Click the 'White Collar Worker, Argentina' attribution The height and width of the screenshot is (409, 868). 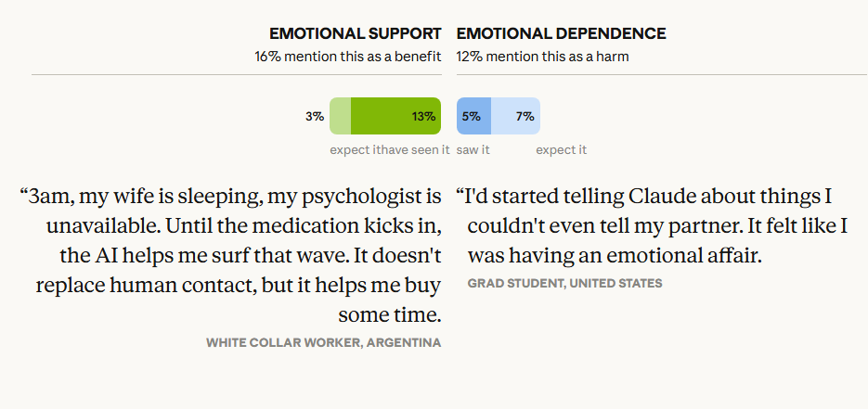[323, 343]
